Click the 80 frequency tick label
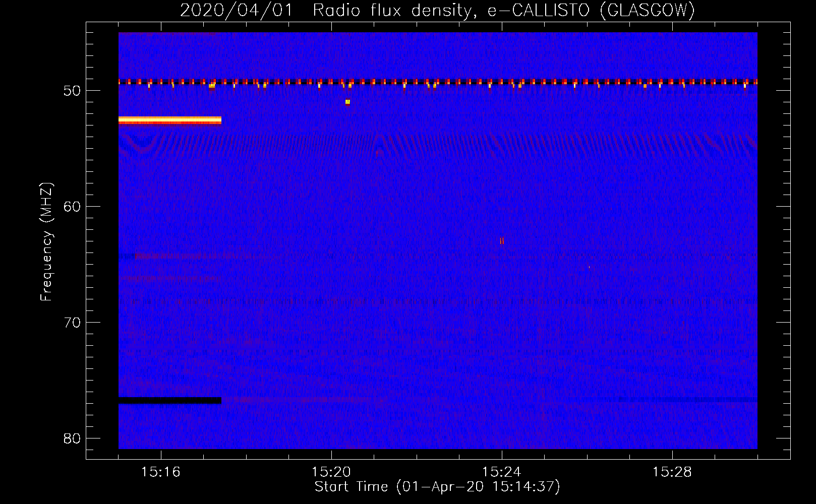816x504 pixels. tap(73, 438)
